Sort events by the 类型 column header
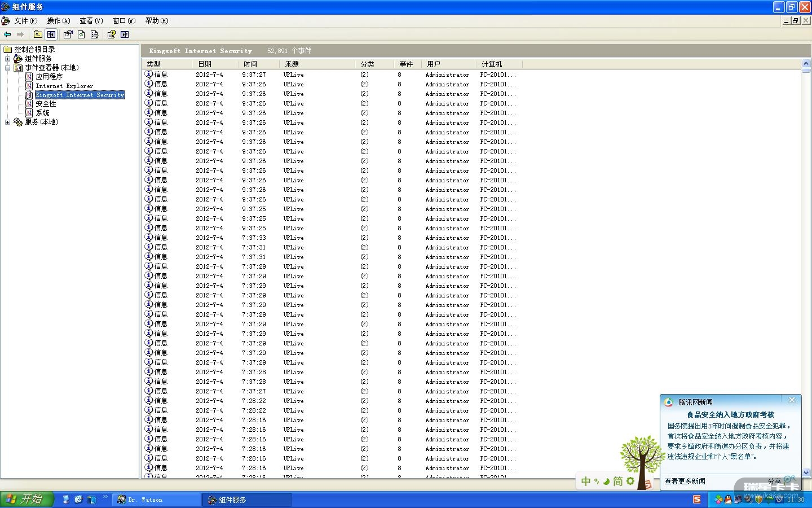 (167, 64)
